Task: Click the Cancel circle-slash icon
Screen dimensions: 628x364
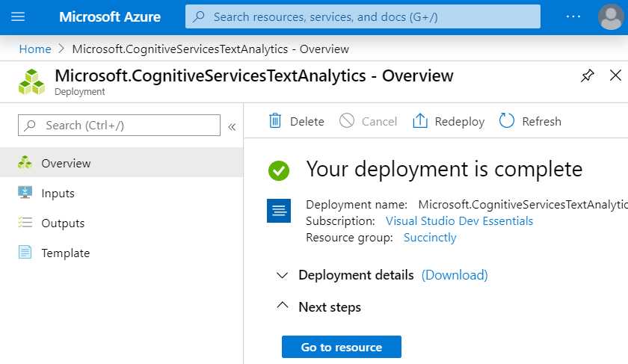Action: [347, 120]
